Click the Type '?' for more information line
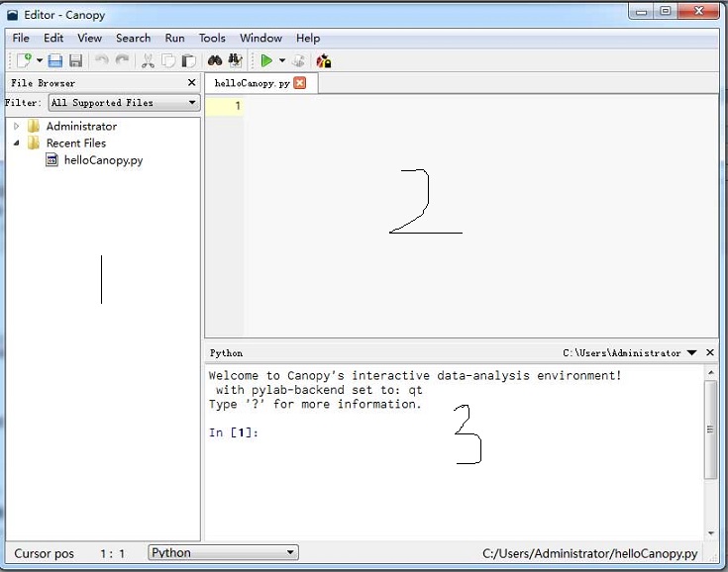This screenshot has width=728, height=572. point(315,404)
